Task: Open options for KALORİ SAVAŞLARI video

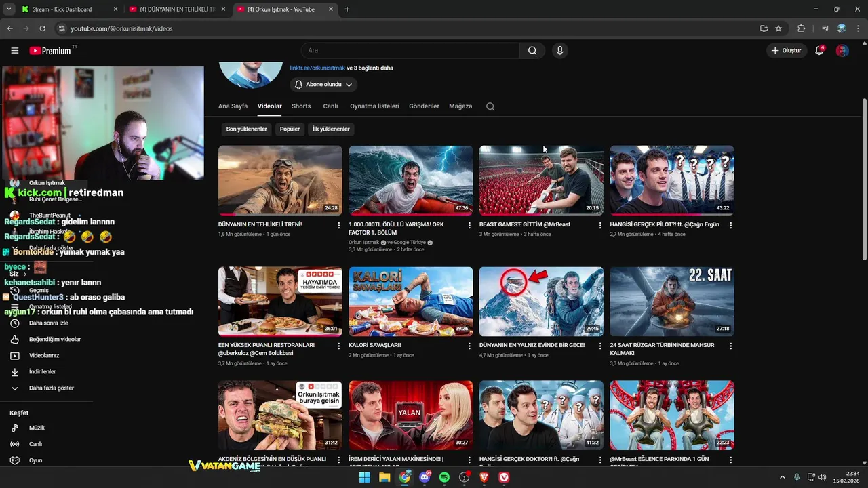Action: (x=469, y=346)
